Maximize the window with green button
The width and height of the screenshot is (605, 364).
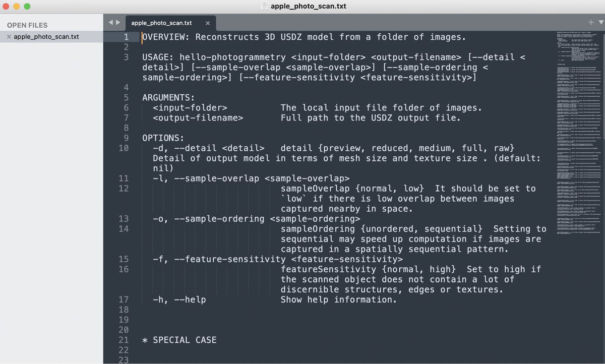(x=27, y=7)
